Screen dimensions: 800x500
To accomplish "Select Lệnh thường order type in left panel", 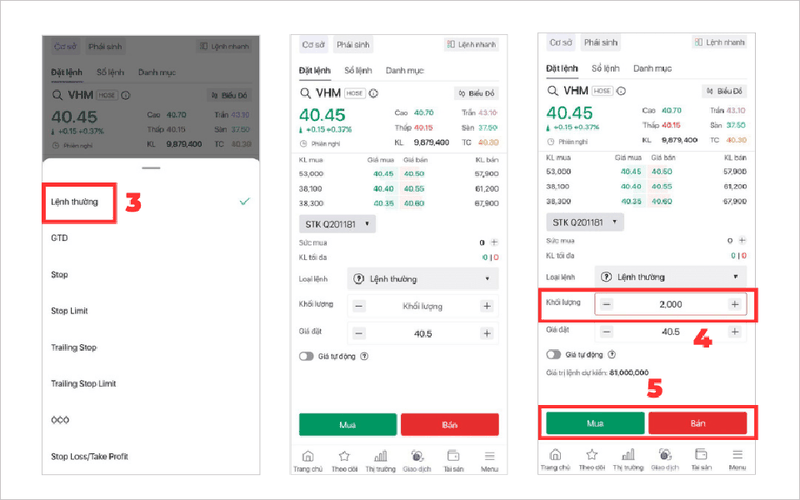I will coord(74,202).
